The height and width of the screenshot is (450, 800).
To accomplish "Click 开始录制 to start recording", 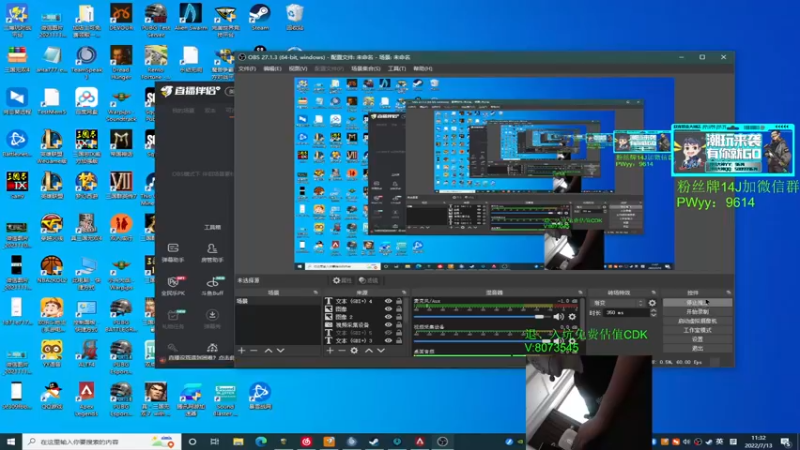I will point(697,312).
